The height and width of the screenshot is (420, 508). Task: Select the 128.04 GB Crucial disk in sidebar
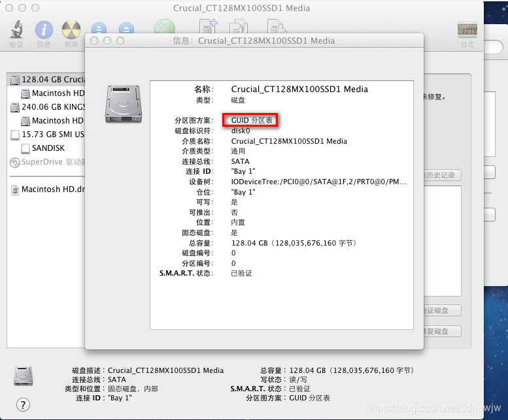click(46, 79)
